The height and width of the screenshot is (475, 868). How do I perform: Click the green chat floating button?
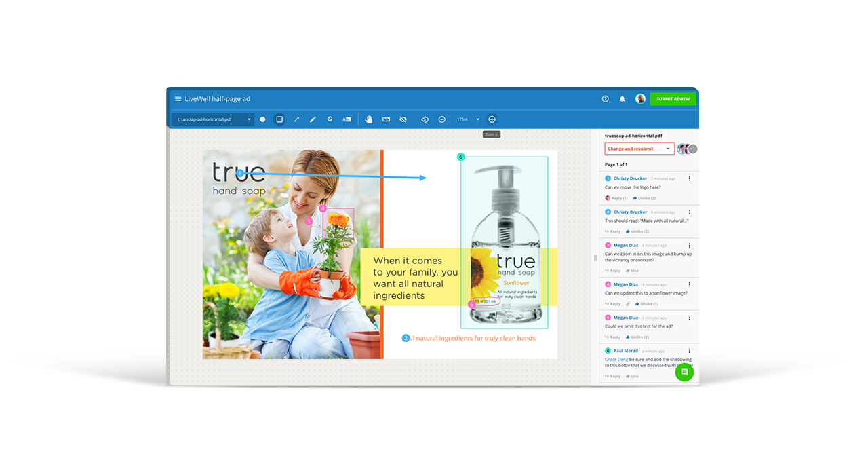point(684,372)
